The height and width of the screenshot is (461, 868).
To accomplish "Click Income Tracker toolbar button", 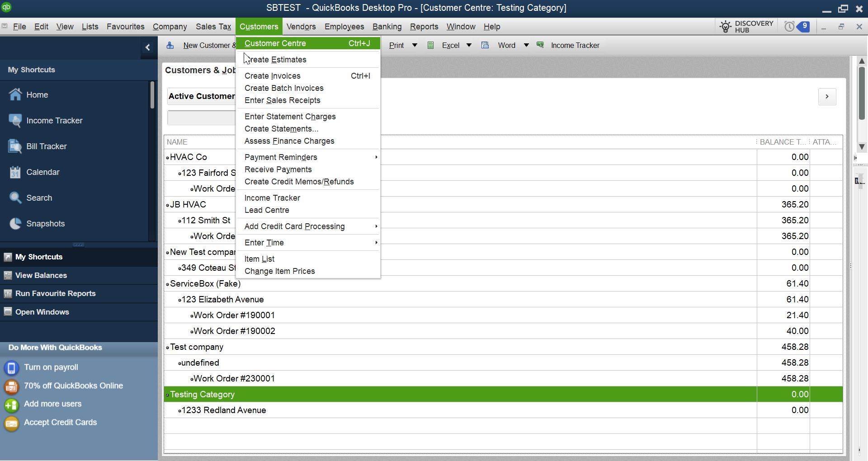I will point(575,45).
